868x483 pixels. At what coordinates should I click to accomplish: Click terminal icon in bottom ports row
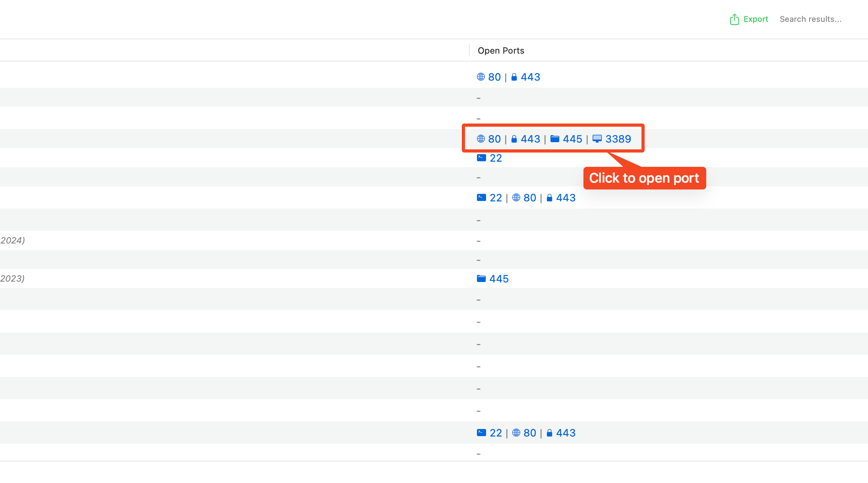click(x=481, y=433)
